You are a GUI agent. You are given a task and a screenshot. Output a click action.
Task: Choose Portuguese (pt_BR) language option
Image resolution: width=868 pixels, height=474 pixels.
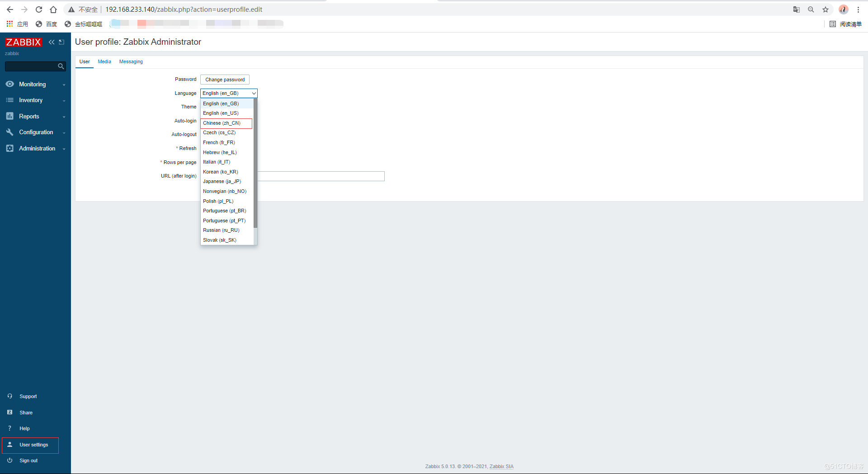click(x=227, y=211)
